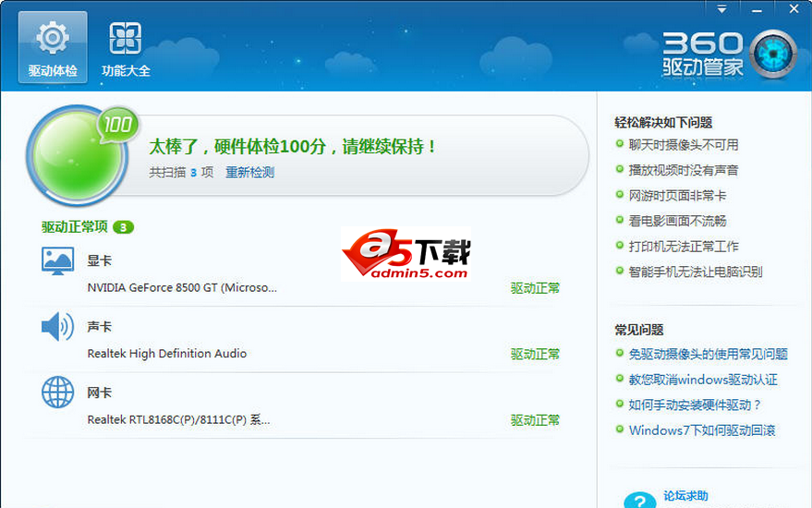
Task: Open 教您取消windows驱动认证 link
Action: (703, 380)
